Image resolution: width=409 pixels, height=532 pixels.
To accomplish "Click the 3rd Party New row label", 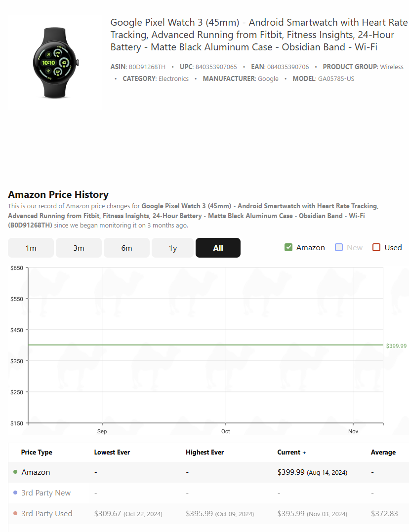I will tap(46, 493).
